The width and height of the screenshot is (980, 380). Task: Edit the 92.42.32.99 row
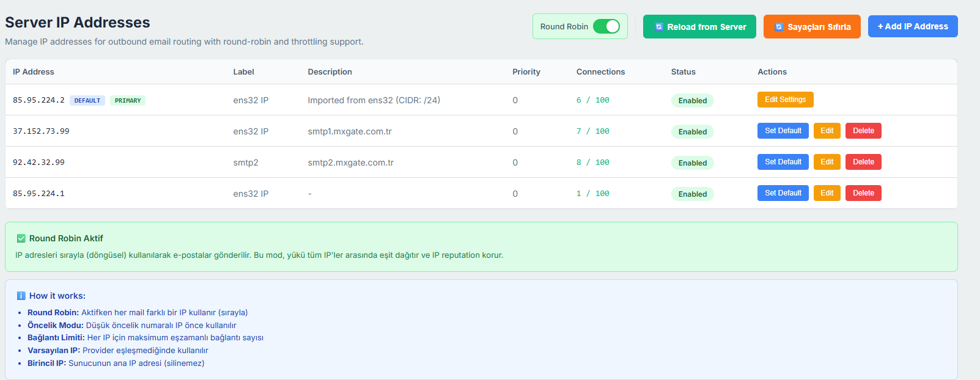tap(827, 162)
